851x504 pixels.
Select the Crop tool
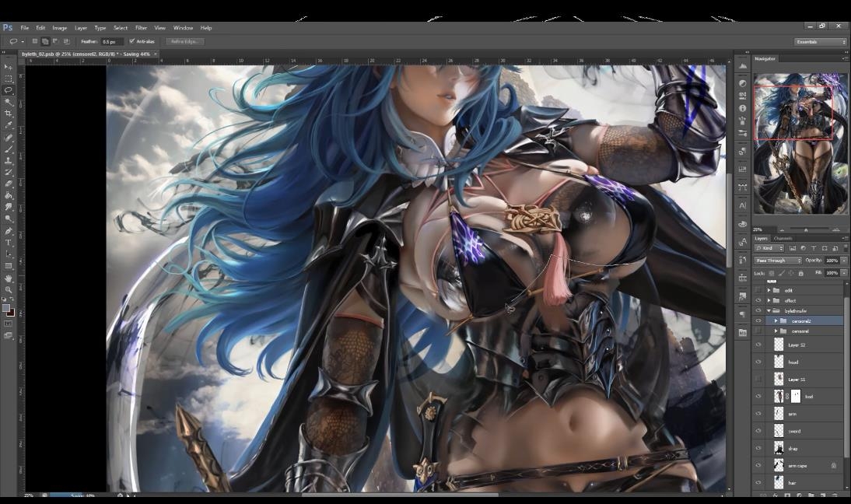[x=8, y=113]
